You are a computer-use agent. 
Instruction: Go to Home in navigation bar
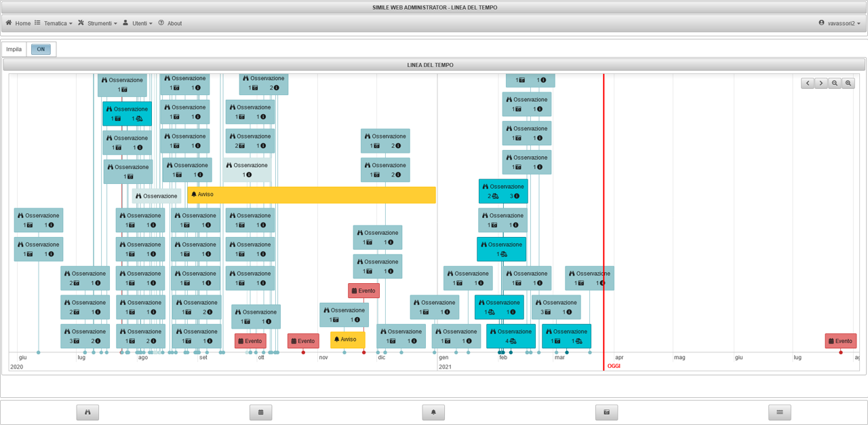coord(18,23)
